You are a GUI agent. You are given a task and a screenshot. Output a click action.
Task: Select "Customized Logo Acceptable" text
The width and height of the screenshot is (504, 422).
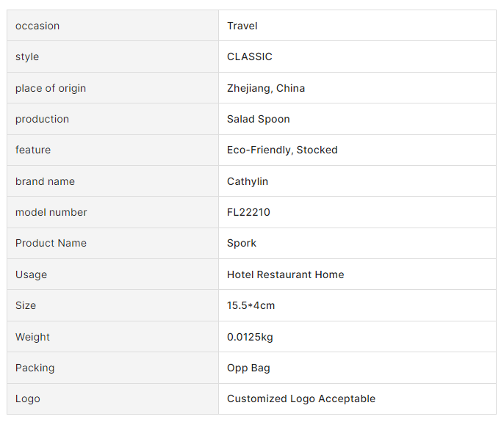pos(301,399)
